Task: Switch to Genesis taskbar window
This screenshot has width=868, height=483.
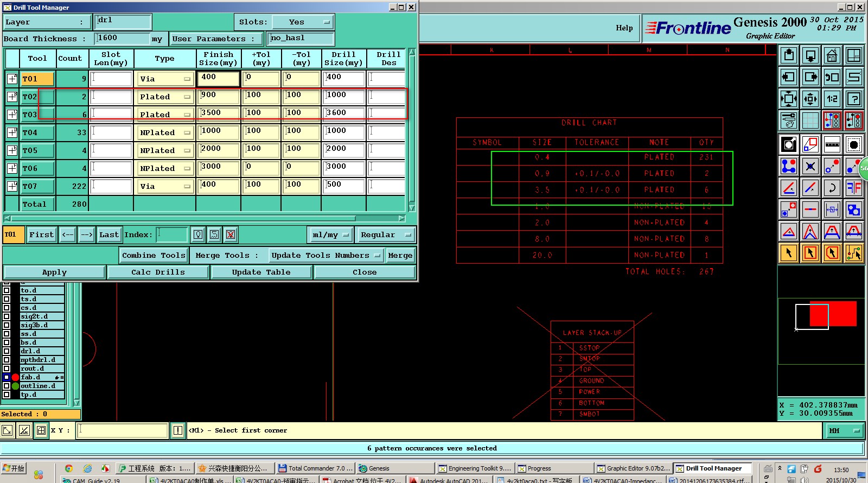Action: coord(394,468)
